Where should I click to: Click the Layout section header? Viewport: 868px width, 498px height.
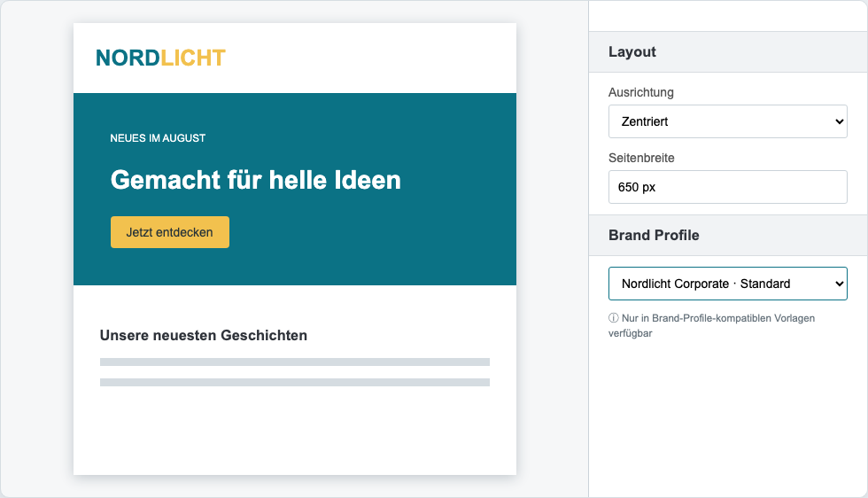coord(728,51)
